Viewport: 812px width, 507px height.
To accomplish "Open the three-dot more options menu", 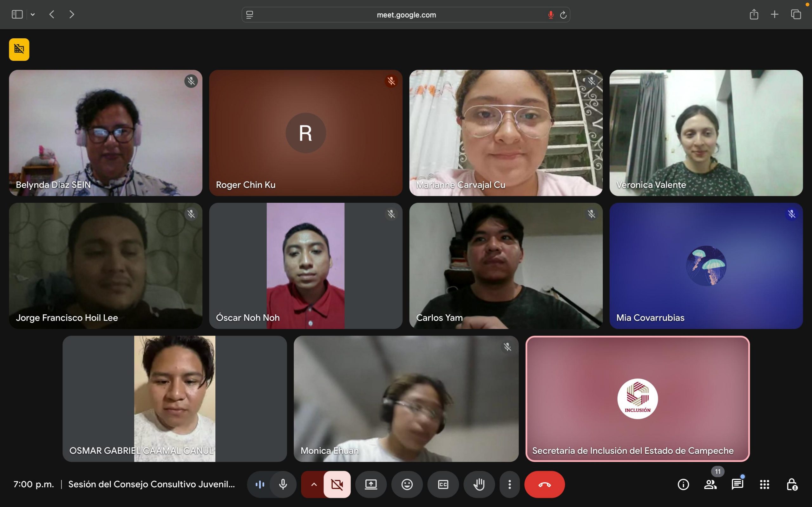I will coord(509,484).
